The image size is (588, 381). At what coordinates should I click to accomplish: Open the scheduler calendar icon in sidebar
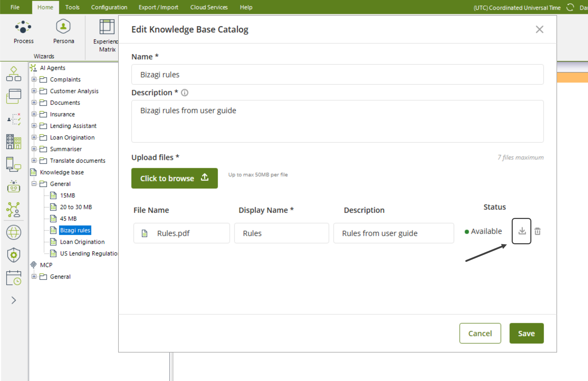[x=14, y=278]
